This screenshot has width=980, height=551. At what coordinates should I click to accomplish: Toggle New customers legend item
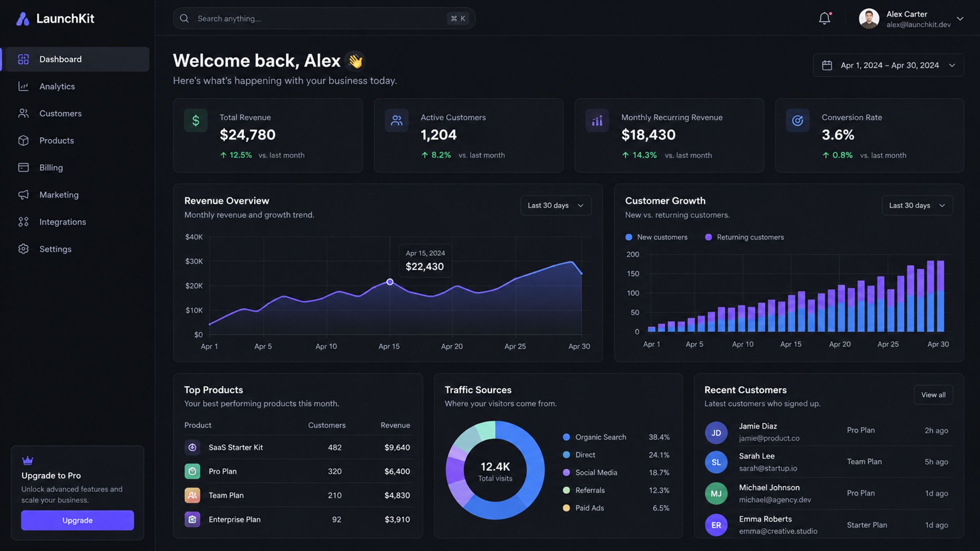click(657, 237)
